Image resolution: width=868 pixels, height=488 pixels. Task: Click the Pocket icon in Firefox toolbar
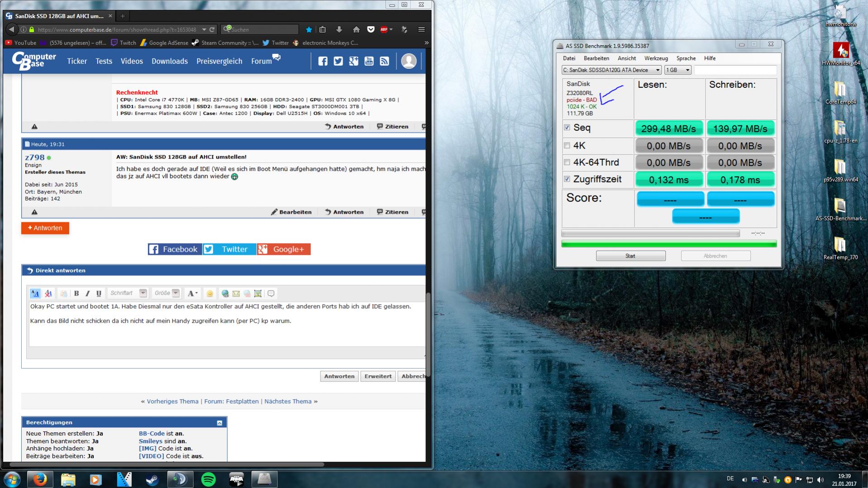click(x=371, y=29)
